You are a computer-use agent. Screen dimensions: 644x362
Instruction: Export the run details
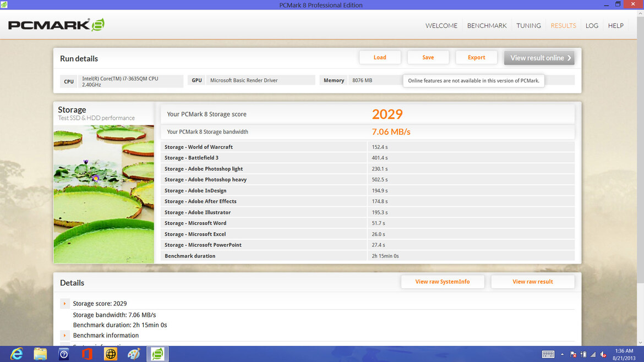(x=477, y=57)
